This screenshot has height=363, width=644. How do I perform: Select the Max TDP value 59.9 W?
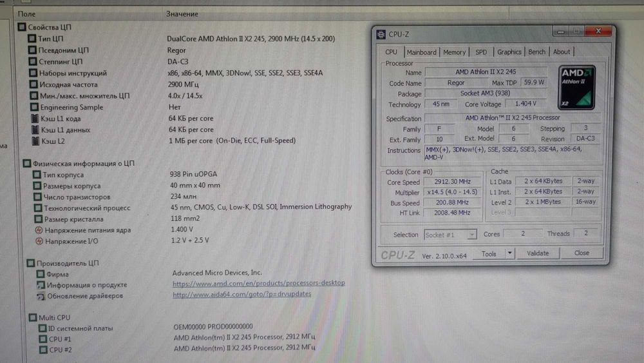tap(534, 83)
